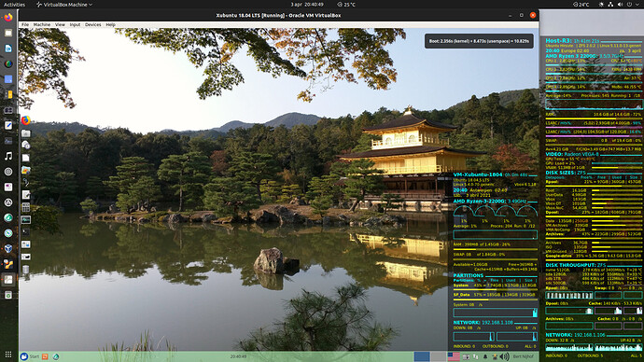Open the calculator grid icon on guest desktop

click(25, 207)
